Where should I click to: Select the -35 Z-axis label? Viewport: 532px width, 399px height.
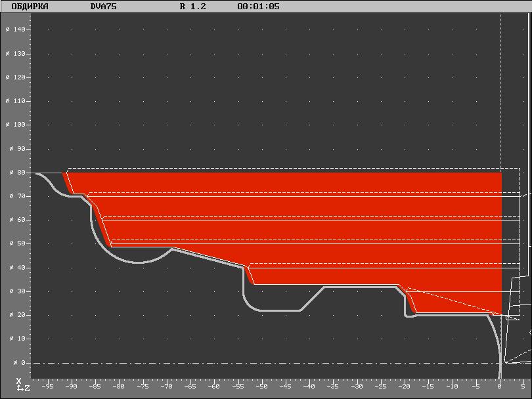pos(333,386)
